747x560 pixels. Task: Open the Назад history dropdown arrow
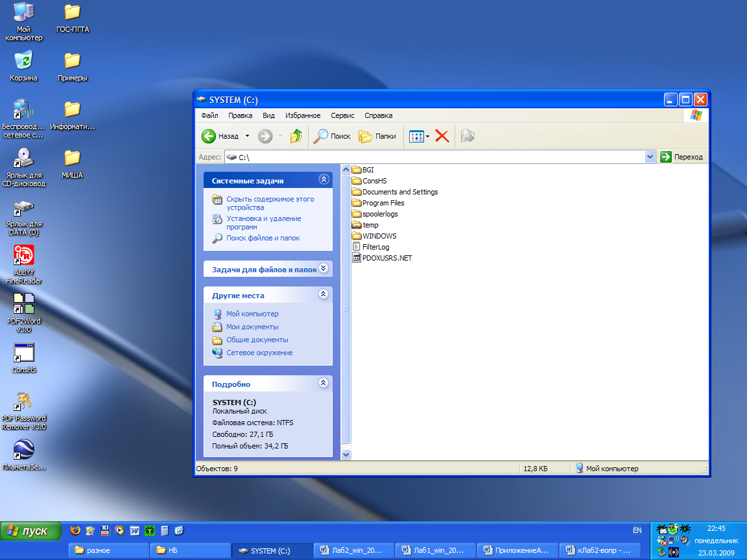coord(247,136)
